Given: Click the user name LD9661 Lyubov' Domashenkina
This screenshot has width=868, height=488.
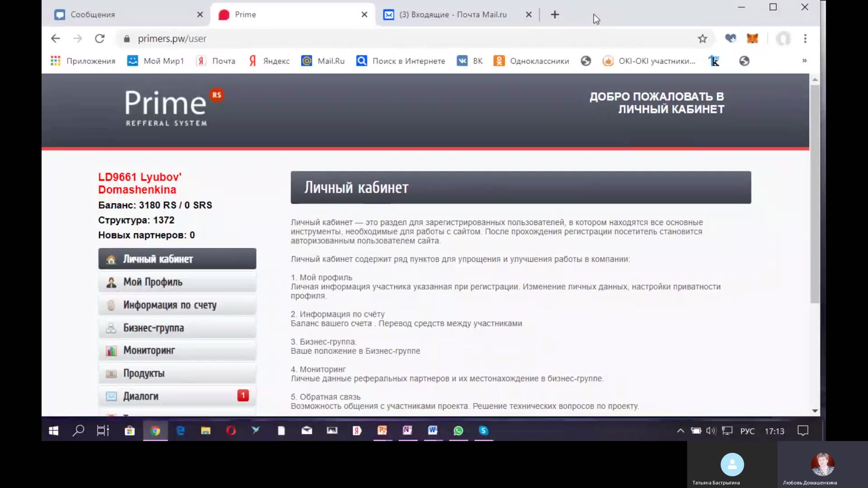Looking at the screenshot, I should pos(140,183).
